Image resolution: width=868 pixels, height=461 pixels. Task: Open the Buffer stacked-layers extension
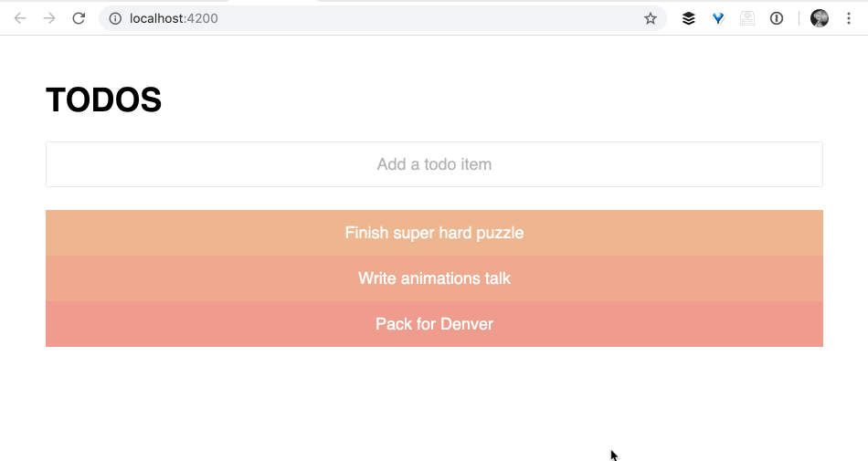(x=689, y=18)
